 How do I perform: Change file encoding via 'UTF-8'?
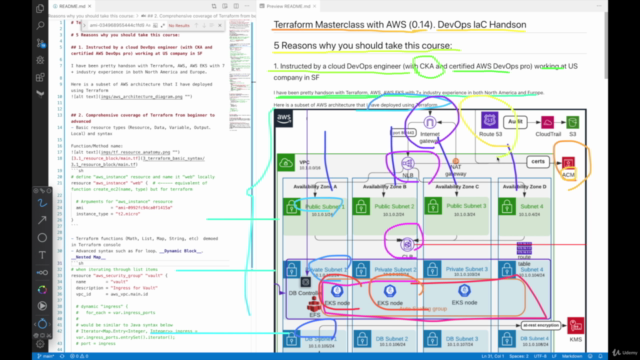click(540, 356)
